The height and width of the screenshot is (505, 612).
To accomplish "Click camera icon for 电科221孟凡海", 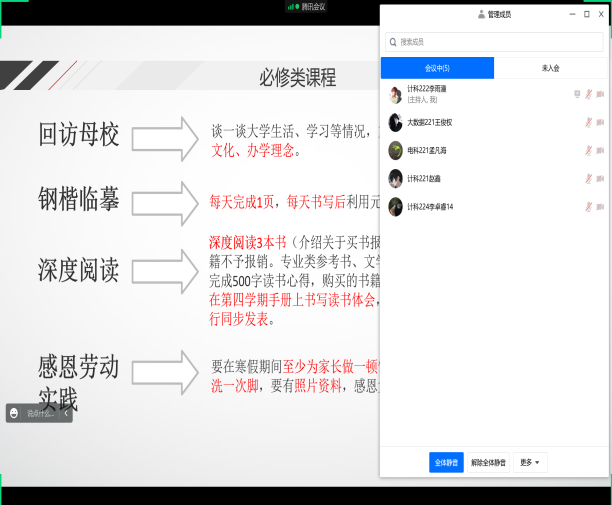I will 600,150.
